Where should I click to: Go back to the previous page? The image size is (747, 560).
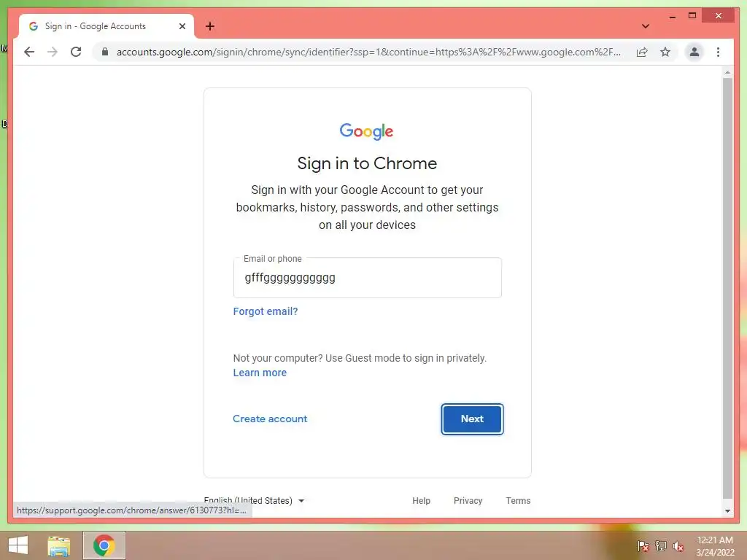point(29,52)
